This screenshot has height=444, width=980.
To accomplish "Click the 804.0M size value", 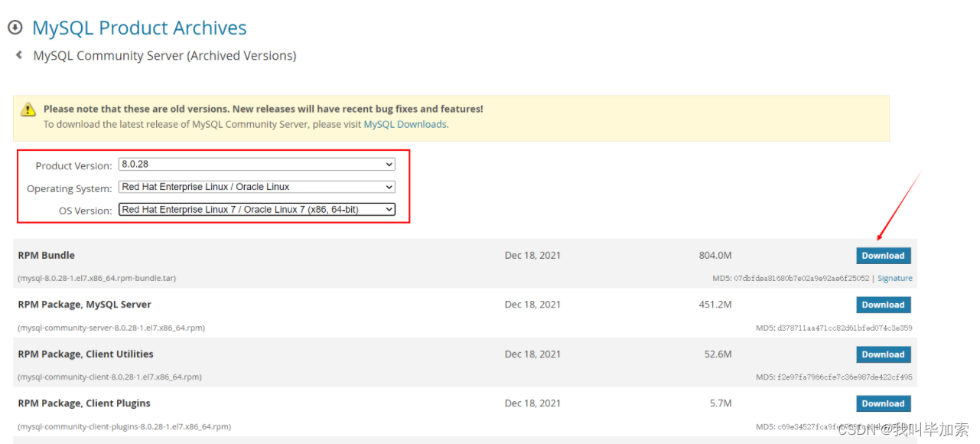I will 715,256.
